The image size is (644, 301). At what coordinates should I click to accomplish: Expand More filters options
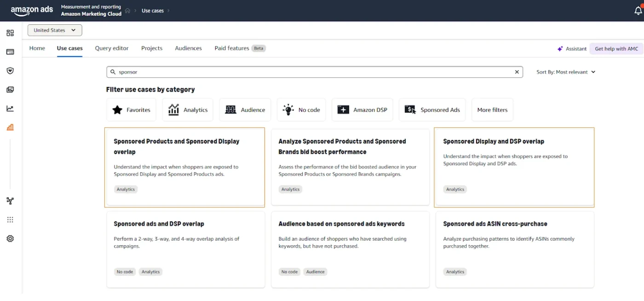point(492,110)
